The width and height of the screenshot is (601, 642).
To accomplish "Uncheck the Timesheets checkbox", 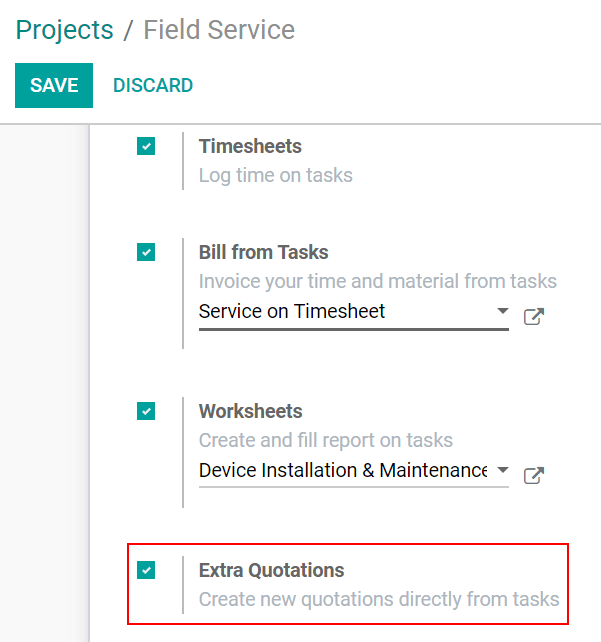I will point(146,147).
